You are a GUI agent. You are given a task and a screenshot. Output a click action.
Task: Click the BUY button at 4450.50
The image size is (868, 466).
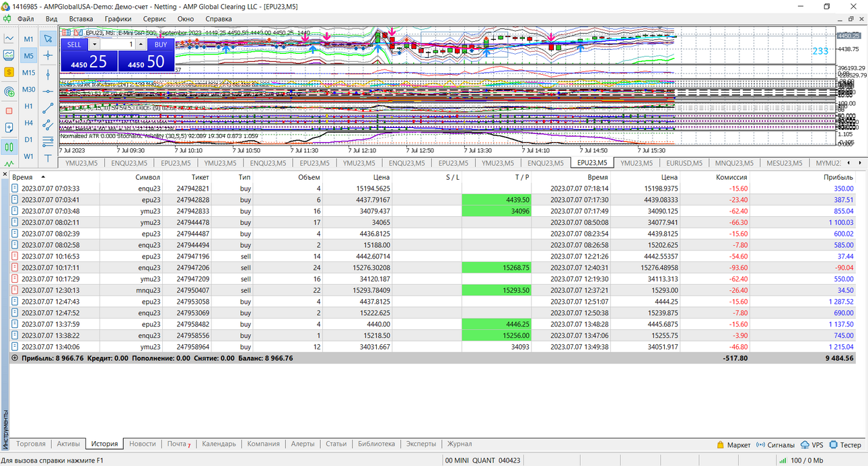(146, 55)
